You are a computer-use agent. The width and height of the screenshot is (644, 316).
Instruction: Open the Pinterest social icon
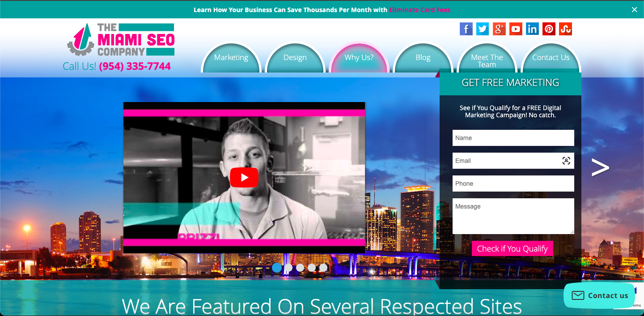point(549,29)
